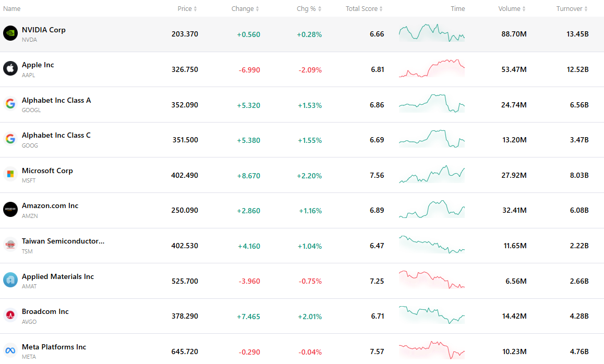Open the Taiwan Semiconductor logo icon
The image size is (604, 364).
pyautogui.click(x=10, y=245)
